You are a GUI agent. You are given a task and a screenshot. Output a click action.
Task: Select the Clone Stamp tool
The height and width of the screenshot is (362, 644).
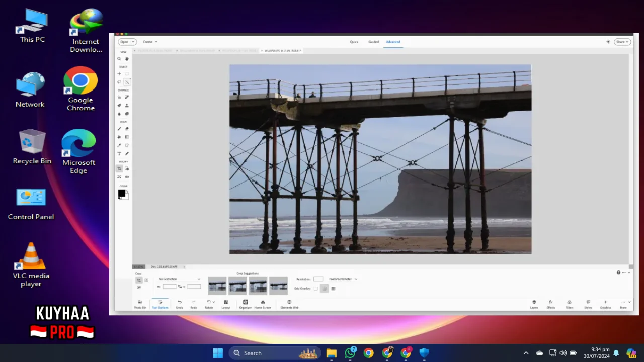click(x=127, y=105)
